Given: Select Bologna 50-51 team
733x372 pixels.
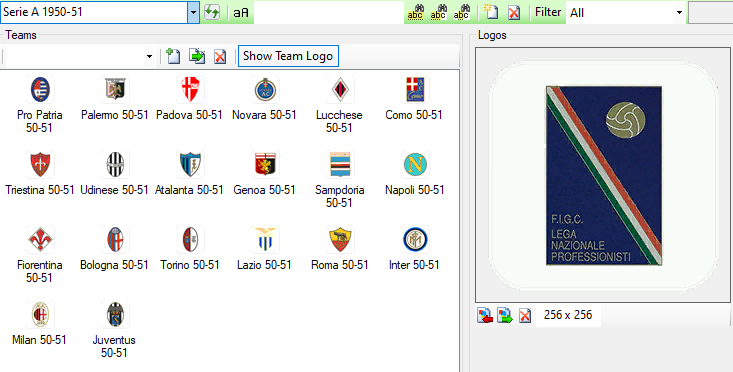Looking at the screenshot, I should (x=115, y=249).
